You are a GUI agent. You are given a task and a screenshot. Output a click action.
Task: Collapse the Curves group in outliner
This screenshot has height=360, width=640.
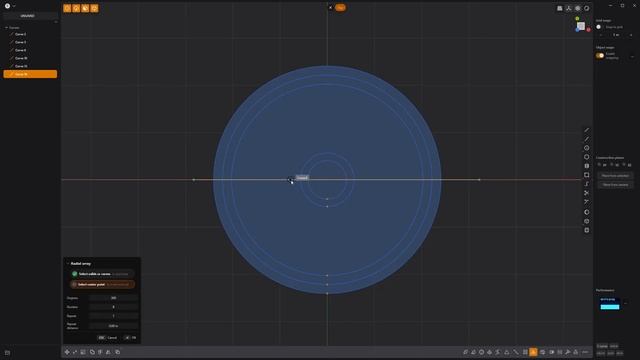click(x=7, y=28)
